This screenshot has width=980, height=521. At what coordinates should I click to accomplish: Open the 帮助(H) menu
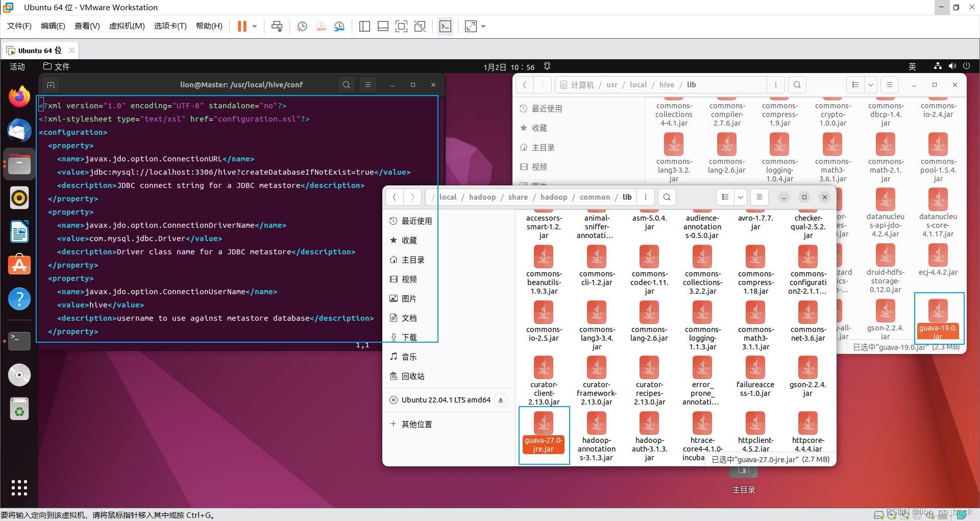[209, 26]
